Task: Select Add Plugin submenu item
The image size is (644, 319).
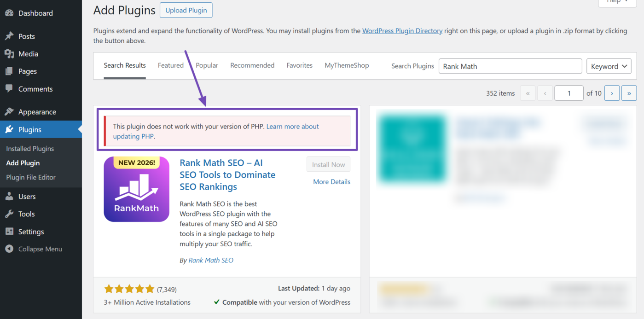Action: coord(23,163)
